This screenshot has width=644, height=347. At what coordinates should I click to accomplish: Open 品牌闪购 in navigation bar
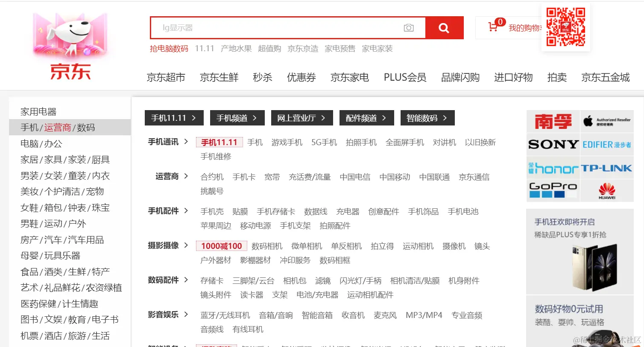pyautogui.click(x=460, y=77)
